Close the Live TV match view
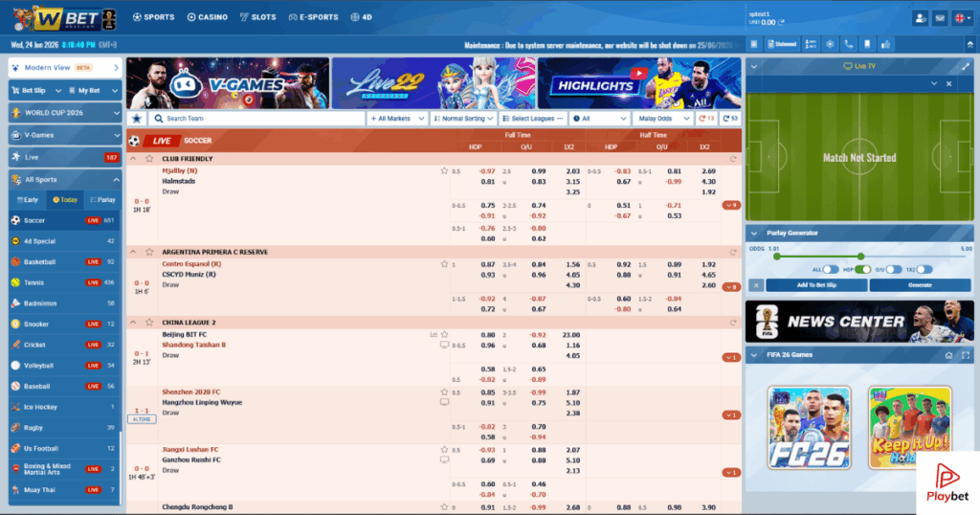This screenshot has width=980, height=515. (948, 83)
